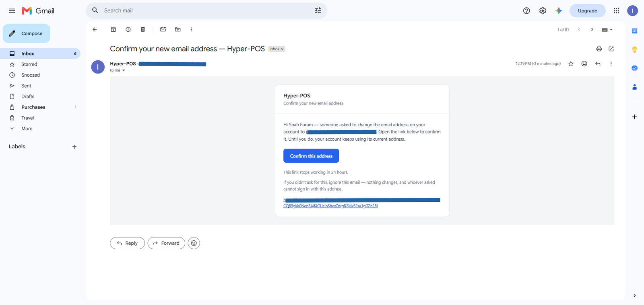Open the Support help icon
644x305 pixels.
[526, 11]
